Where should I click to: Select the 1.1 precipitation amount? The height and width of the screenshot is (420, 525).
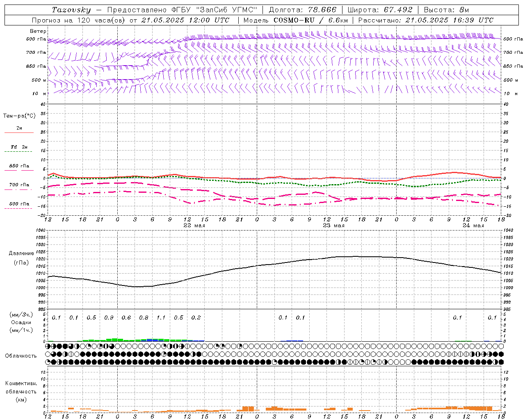pyautogui.click(x=161, y=318)
